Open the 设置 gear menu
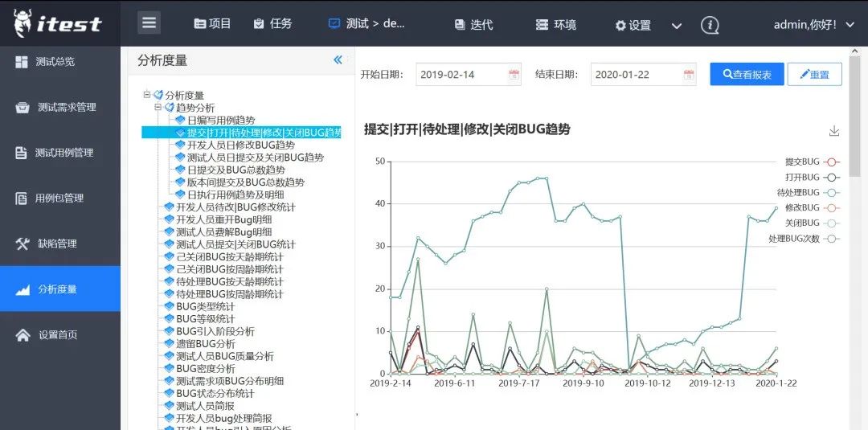Screen dimensions: 868x430 (x=633, y=25)
